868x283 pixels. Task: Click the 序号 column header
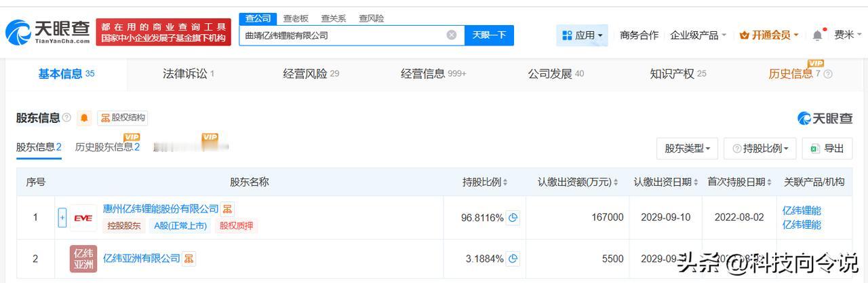click(x=35, y=183)
